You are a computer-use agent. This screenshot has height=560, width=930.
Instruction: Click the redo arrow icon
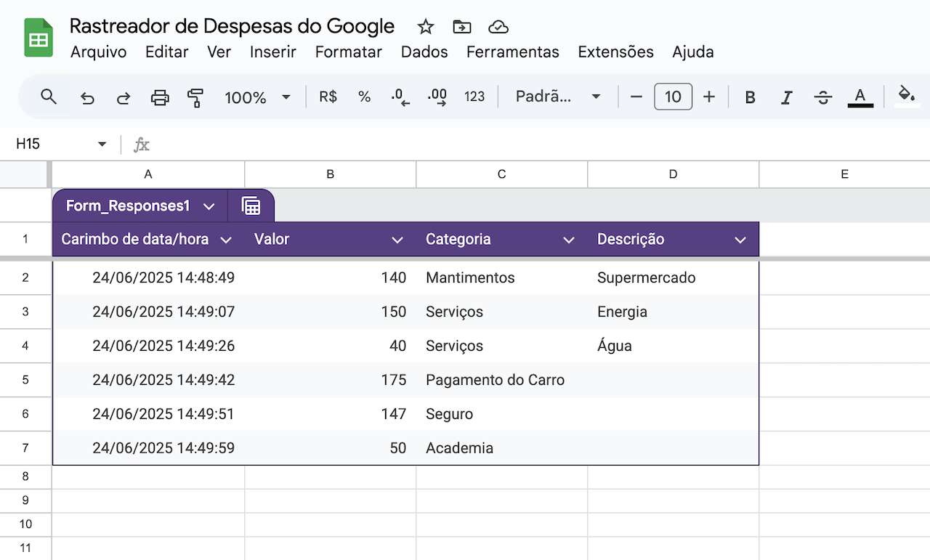124,97
